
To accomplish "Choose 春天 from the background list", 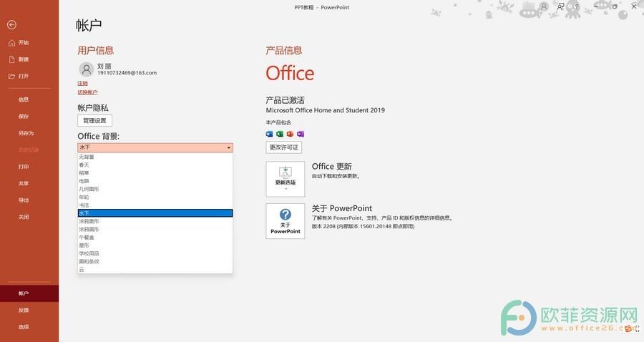I will click(155, 165).
